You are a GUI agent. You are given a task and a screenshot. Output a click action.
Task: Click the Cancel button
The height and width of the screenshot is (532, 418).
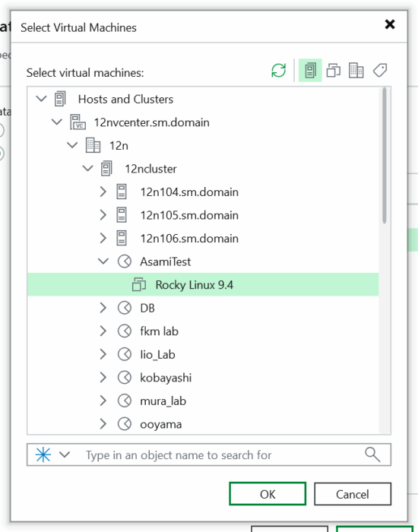(x=353, y=494)
